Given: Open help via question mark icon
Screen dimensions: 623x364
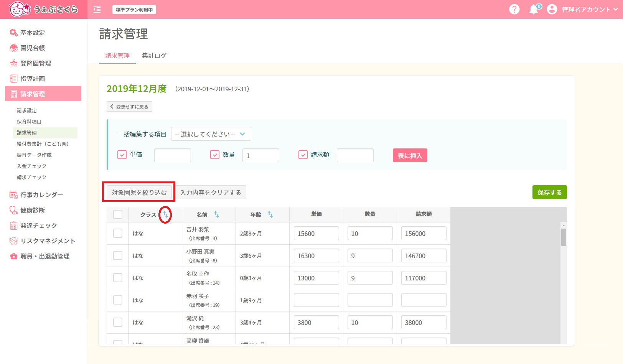Looking at the screenshot, I should click(514, 9).
